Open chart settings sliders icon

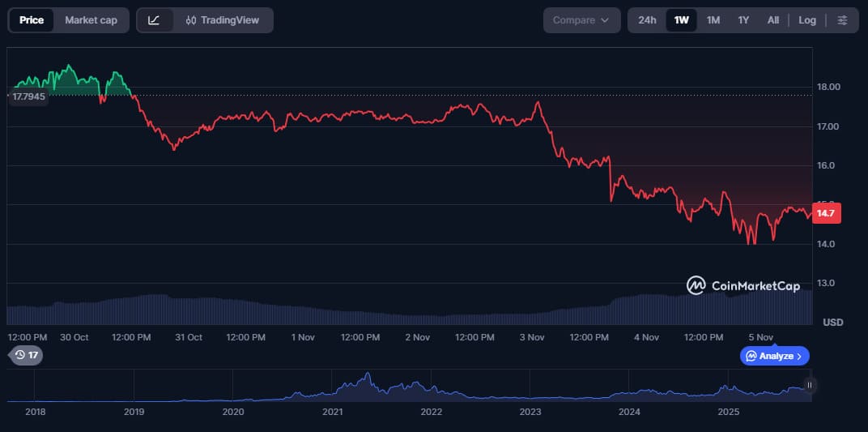pyautogui.click(x=843, y=20)
